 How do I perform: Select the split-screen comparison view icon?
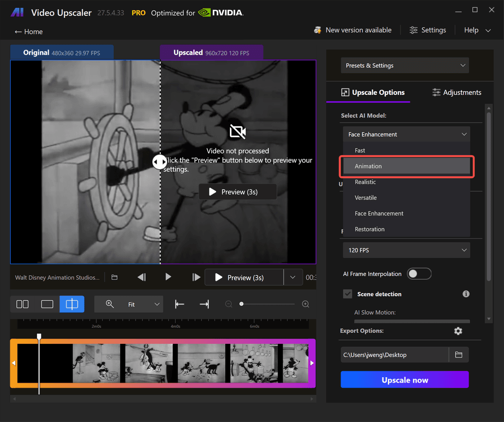[71, 304]
